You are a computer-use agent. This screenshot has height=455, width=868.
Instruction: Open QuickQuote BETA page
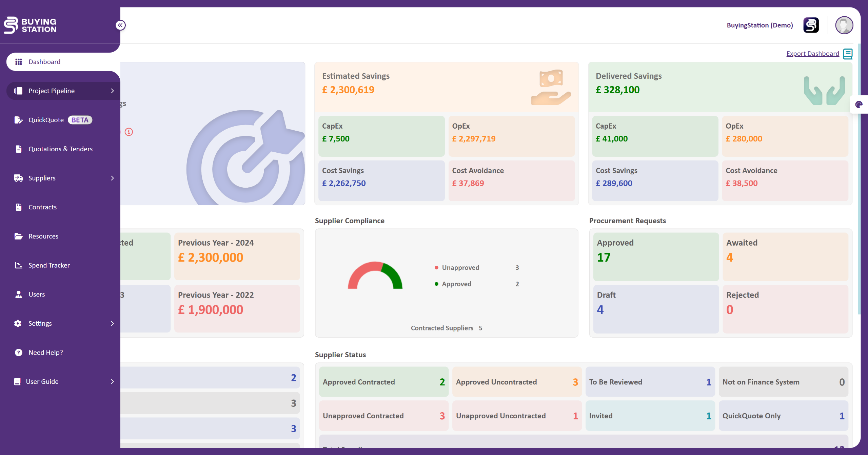[46, 120]
